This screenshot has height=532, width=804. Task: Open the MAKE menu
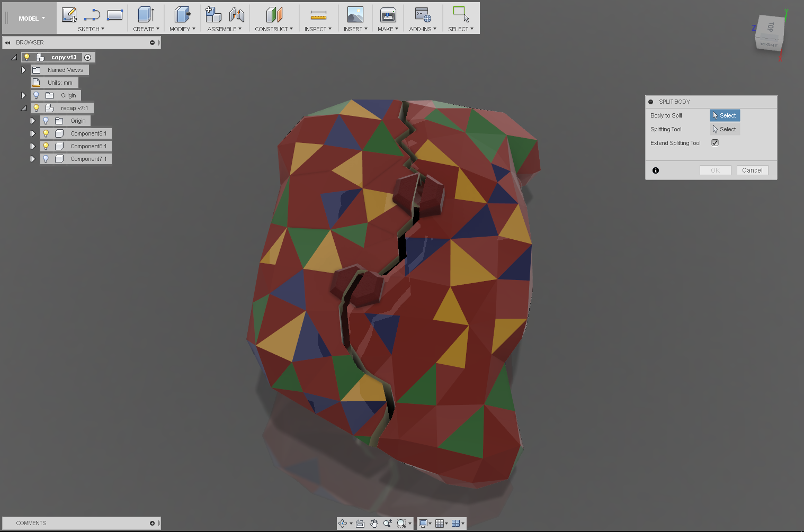(388, 29)
